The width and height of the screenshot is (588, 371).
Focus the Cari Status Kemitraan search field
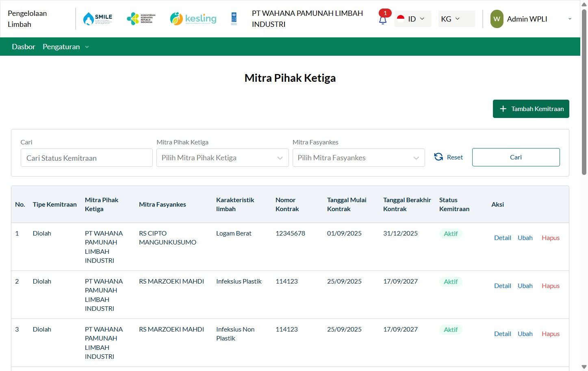(87, 158)
